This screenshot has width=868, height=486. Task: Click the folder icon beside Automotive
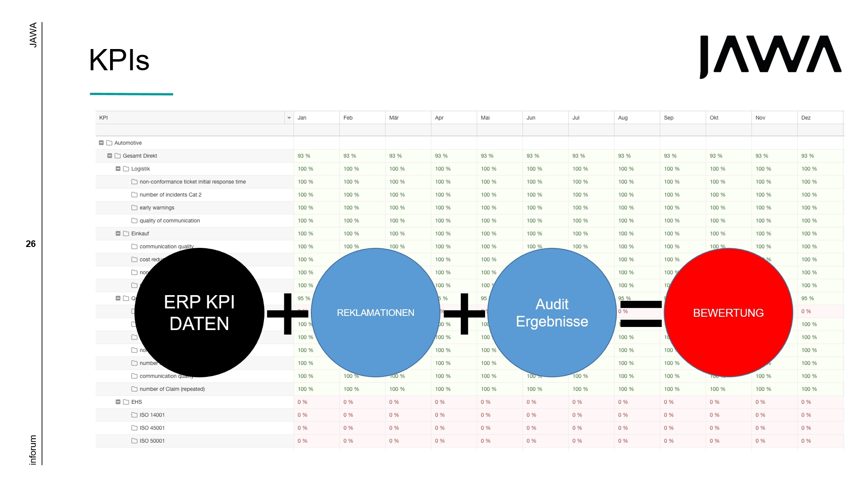tap(109, 143)
